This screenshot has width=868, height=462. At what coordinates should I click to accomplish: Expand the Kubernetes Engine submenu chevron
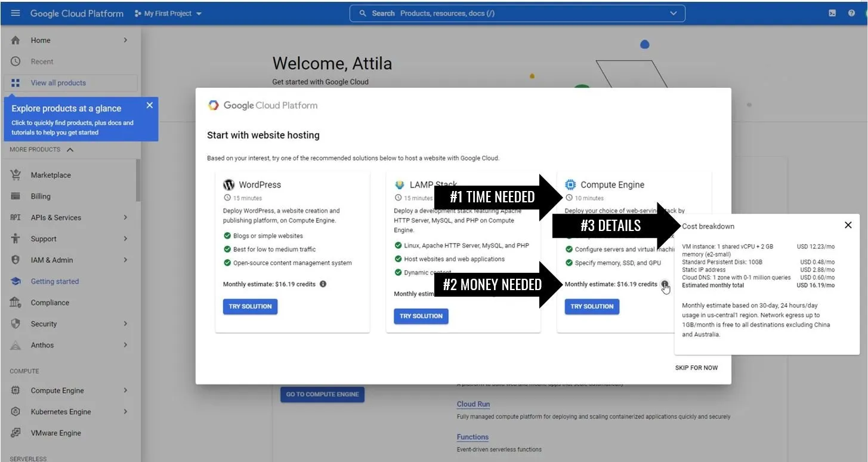pyautogui.click(x=125, y=412)
